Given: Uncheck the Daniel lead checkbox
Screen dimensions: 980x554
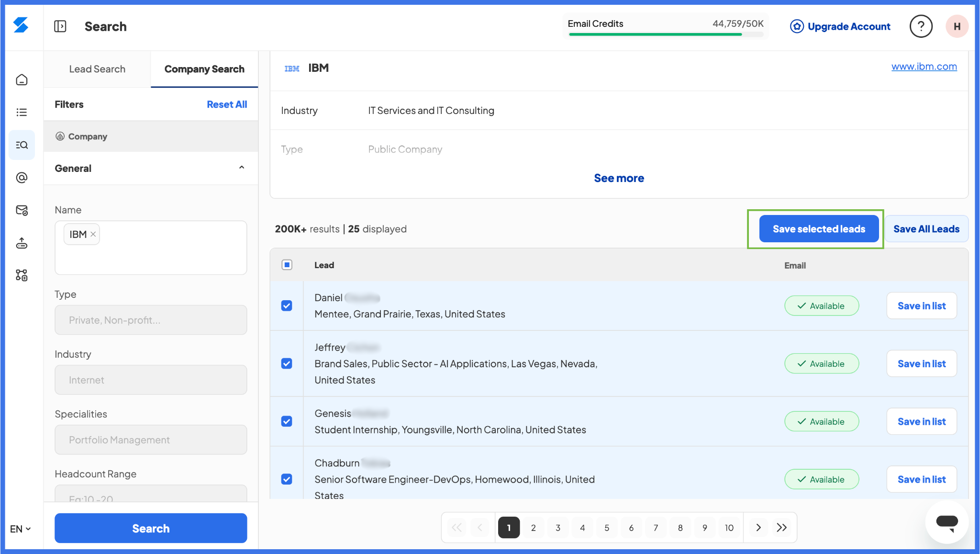Looking at the screenshot, I should tap(287, 305).
